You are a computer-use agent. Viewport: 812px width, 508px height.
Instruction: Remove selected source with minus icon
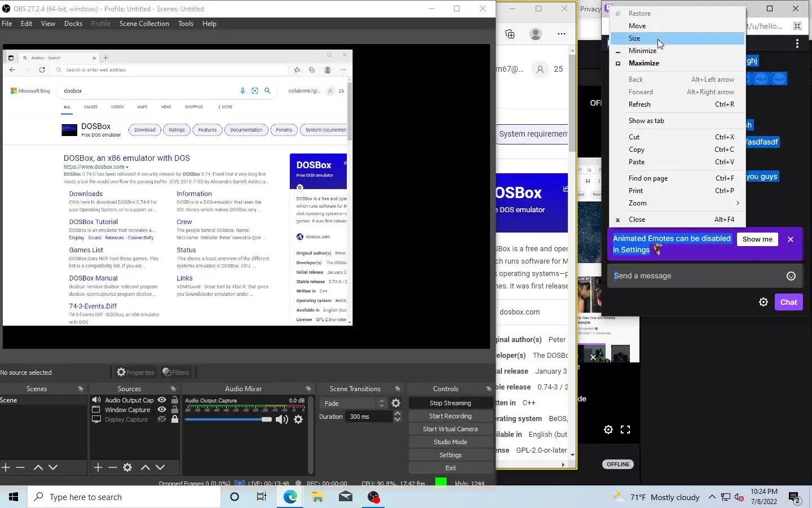[113, 467]
